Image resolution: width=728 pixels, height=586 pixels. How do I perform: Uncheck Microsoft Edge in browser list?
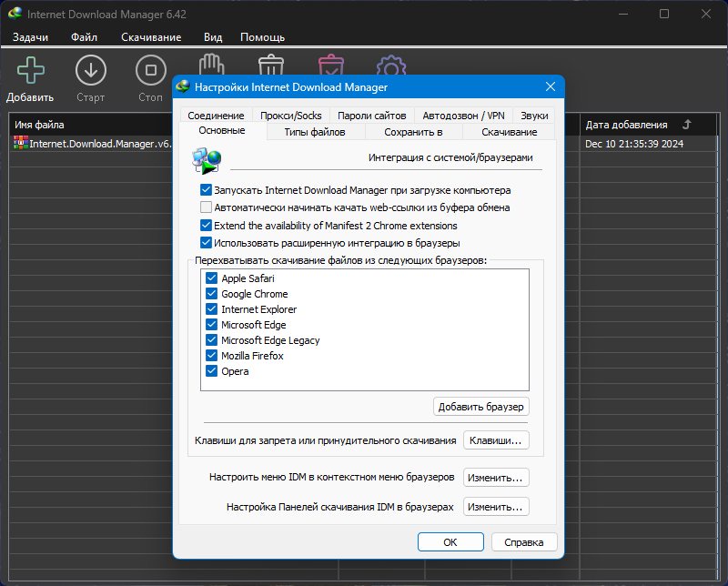tap(211, 324)
